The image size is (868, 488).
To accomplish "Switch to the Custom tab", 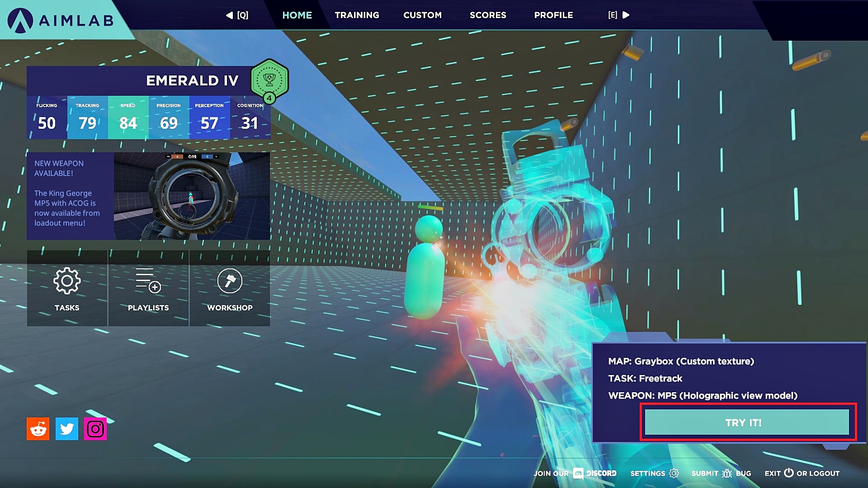I will coord(422,15).
